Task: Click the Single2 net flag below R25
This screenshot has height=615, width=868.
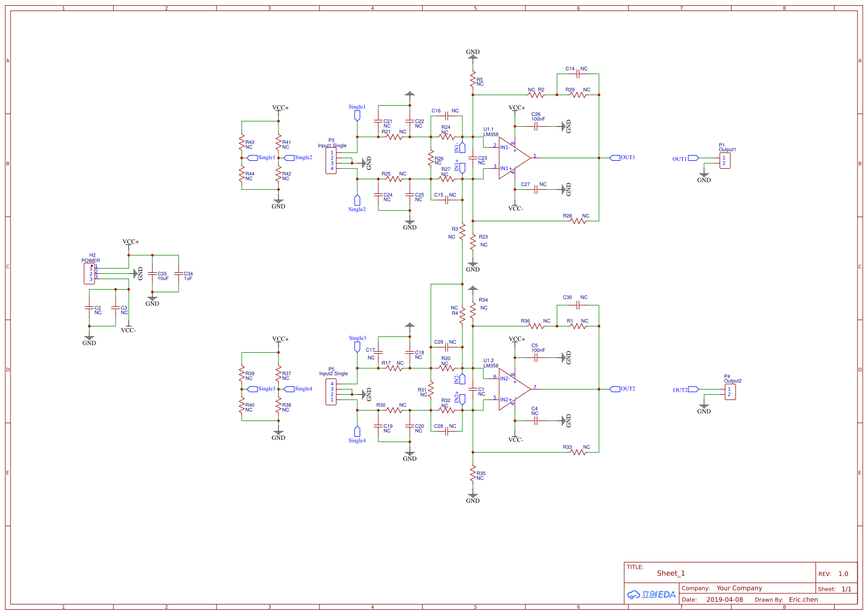Action: click(357, 200)
